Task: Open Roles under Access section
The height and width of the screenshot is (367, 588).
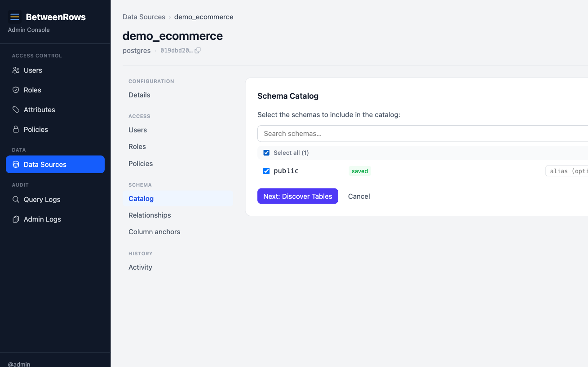Action: coord(178,147)
